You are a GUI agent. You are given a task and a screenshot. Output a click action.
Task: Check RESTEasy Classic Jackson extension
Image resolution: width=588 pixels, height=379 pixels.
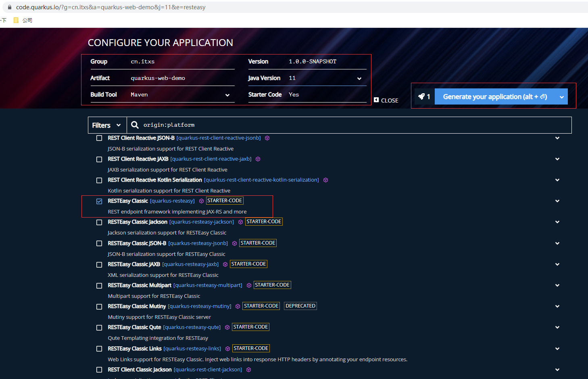(99, 222)
